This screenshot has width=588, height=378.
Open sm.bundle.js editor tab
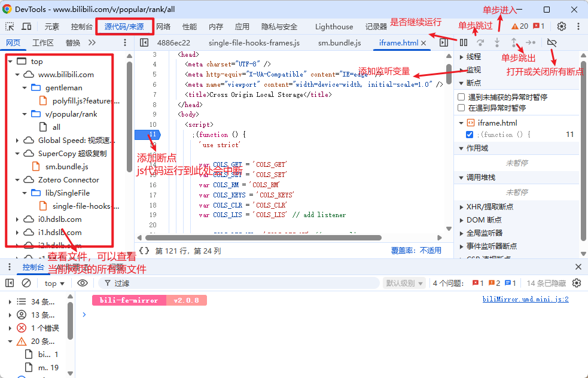[x=340, y=42]
